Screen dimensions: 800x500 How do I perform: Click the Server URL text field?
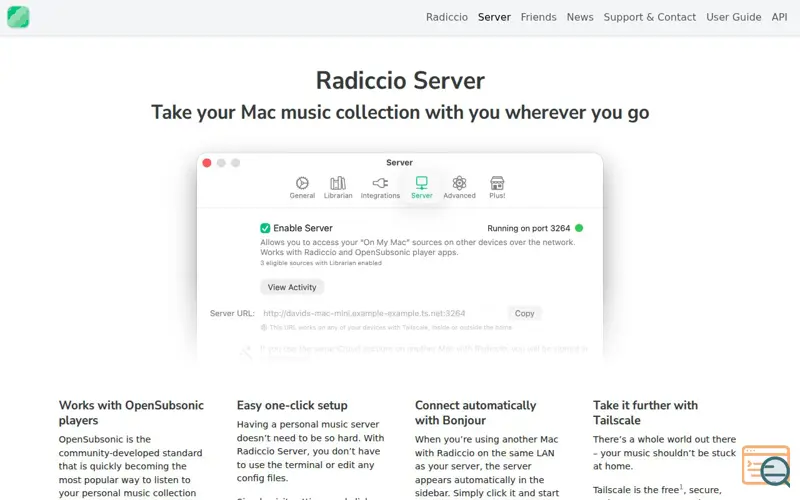coord(383,313)
